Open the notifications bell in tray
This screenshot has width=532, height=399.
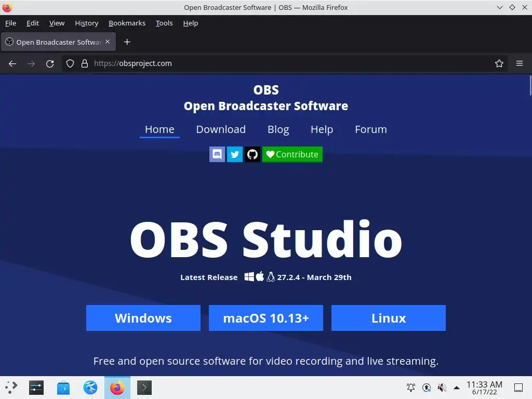coord(411,388)
